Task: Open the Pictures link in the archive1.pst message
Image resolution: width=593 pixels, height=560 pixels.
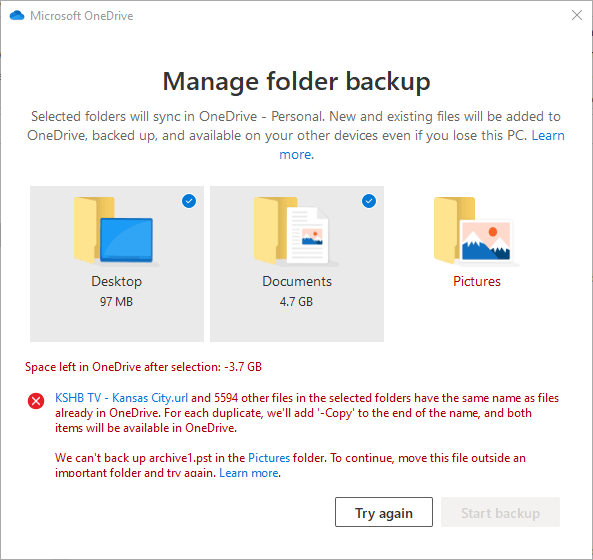Action: (x=269, y=458)
